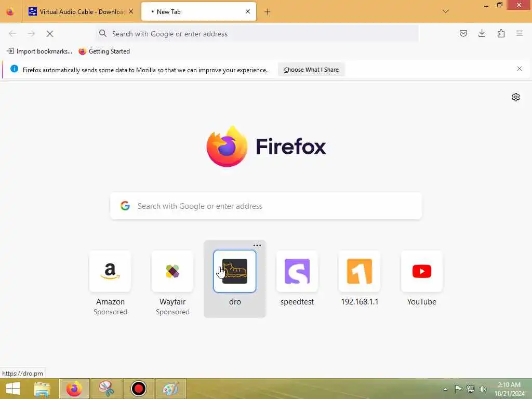
Task: Open the network tray icon
Action: pyautogui.click(x=470, y=389)
